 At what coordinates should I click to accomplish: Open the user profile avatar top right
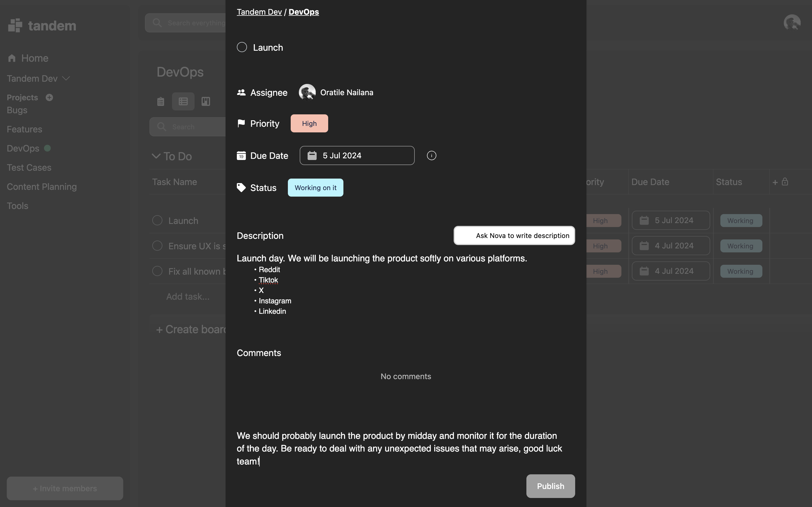[x=792, y=23]
